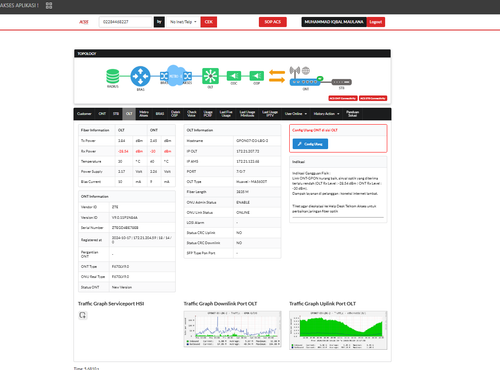Click the TOPOLOGY panel header

(x=232, y=53)
